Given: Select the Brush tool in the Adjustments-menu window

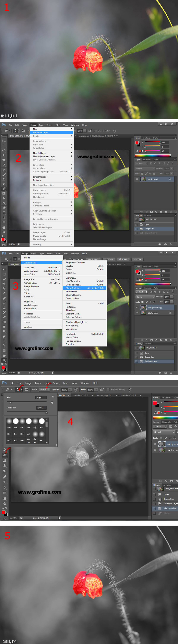Looking at the screenshot, I should tap(4, 303).
